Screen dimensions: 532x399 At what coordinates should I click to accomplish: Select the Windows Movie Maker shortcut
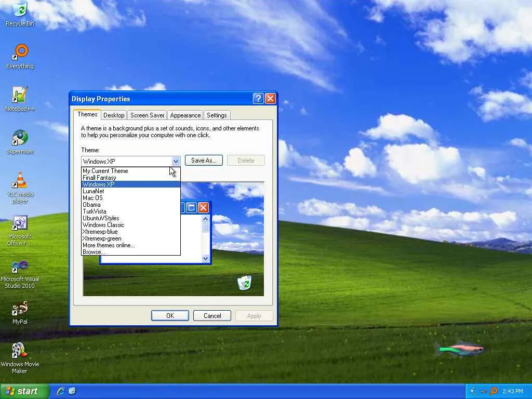pyautogui.click(x=20, y=358)
